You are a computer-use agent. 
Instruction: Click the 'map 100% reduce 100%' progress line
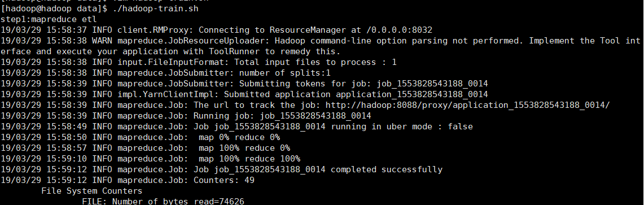coord(249,159)
